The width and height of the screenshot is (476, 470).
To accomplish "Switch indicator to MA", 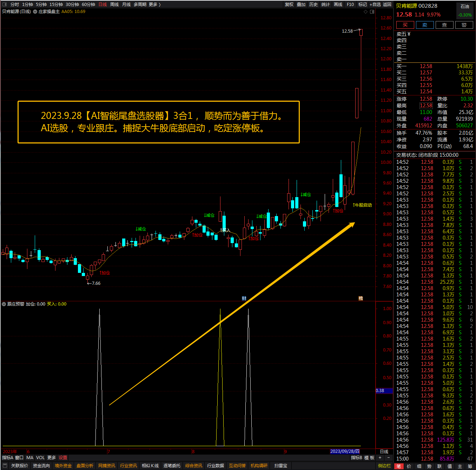I will tap(30, 458).
